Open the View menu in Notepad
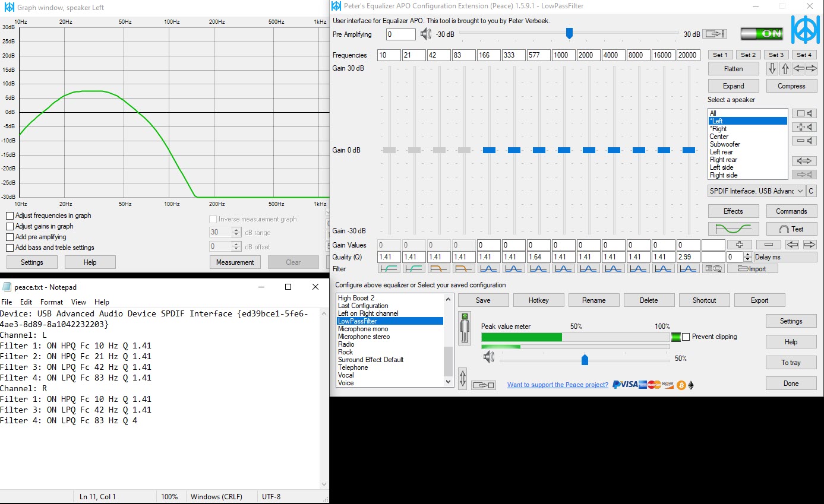 (x=78, y=302)
